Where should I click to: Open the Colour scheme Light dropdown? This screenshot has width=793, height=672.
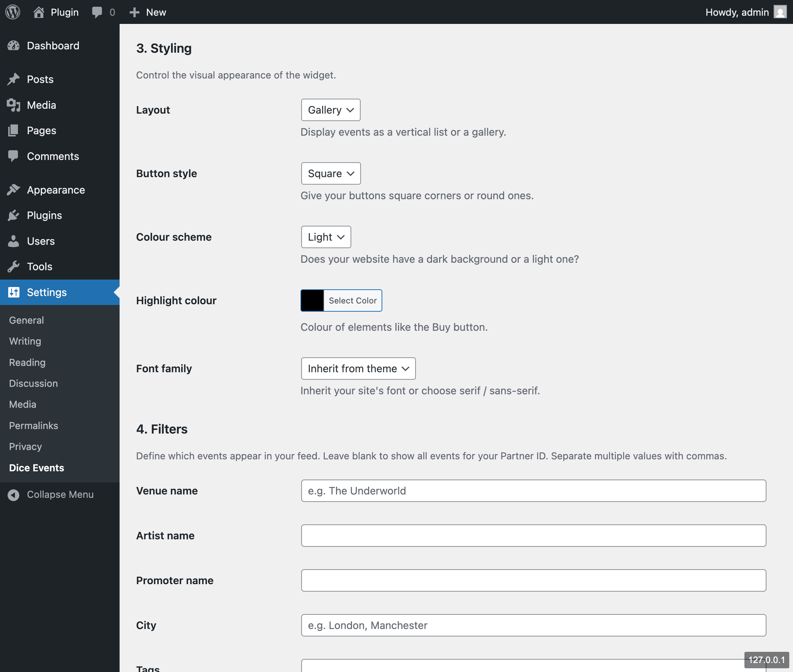pos(325,237)
